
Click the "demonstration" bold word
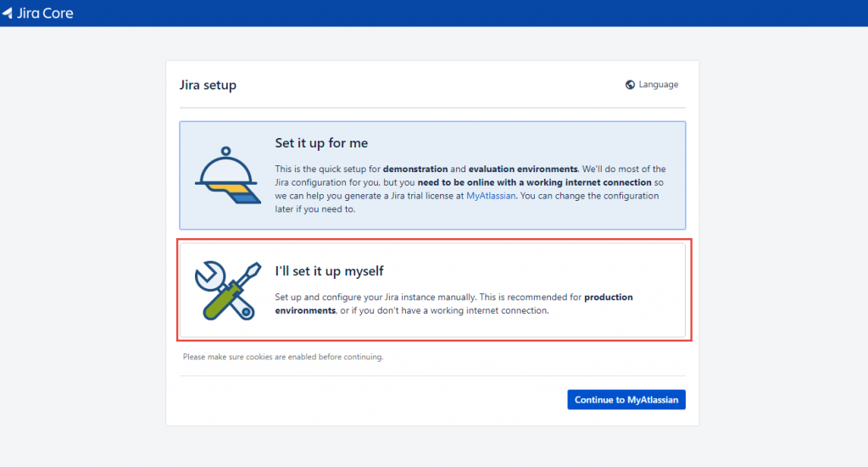pyautogui.click(x=415, y=170)
